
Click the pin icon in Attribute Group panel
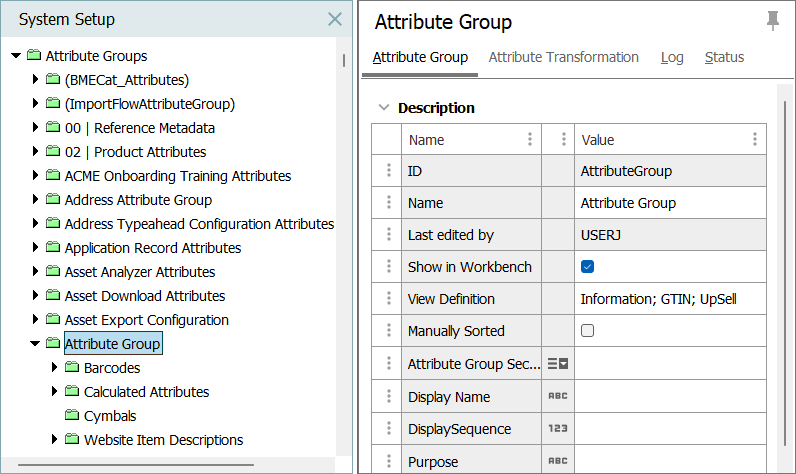pyautogui.click(x=772, y=21)
